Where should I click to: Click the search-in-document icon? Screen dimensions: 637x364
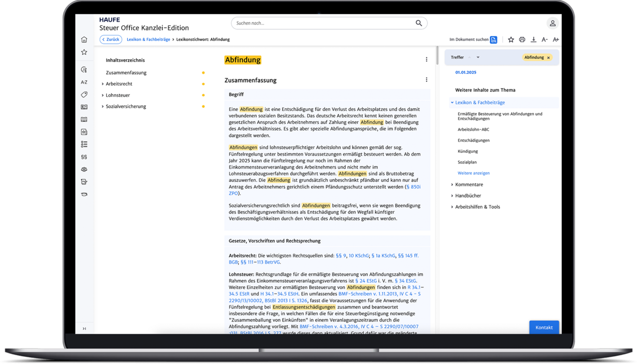(493, 40)
